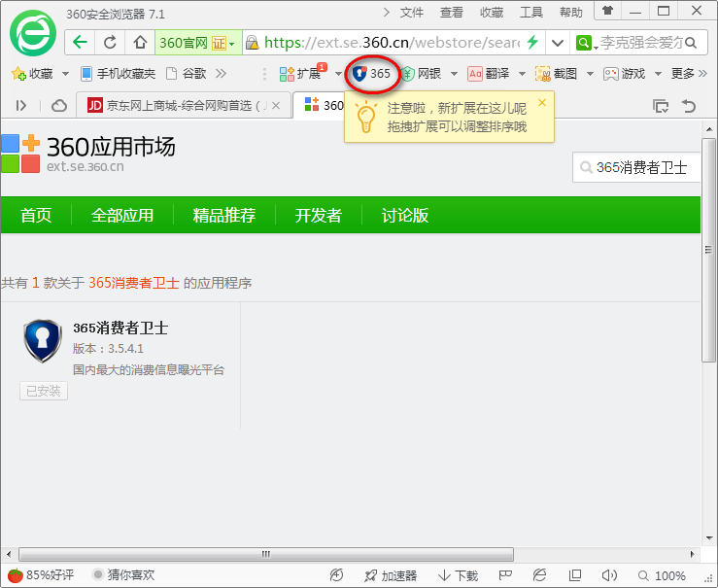Open the 收藏 favorites star icon
This screenshot has height=588, width=718.
pos(18,73)
